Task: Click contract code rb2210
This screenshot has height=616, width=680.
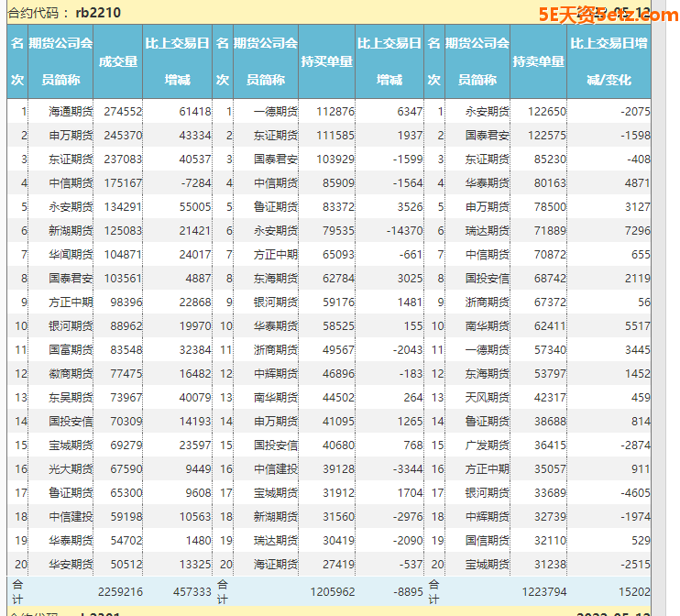Action: pos(98,13)
